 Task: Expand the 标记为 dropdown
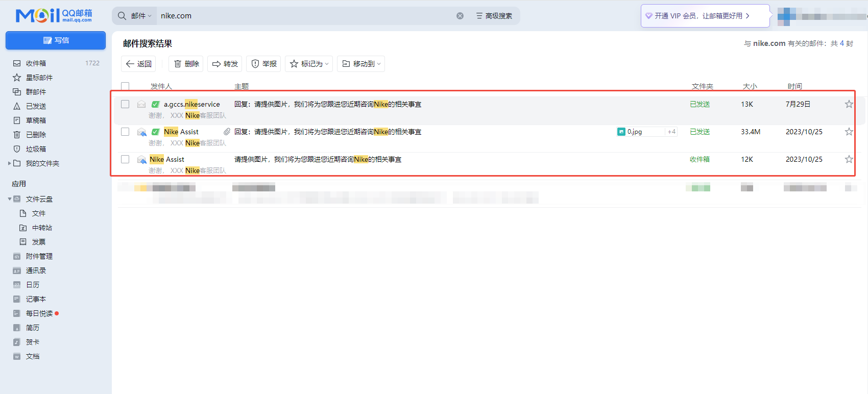(x=309, y=64)
